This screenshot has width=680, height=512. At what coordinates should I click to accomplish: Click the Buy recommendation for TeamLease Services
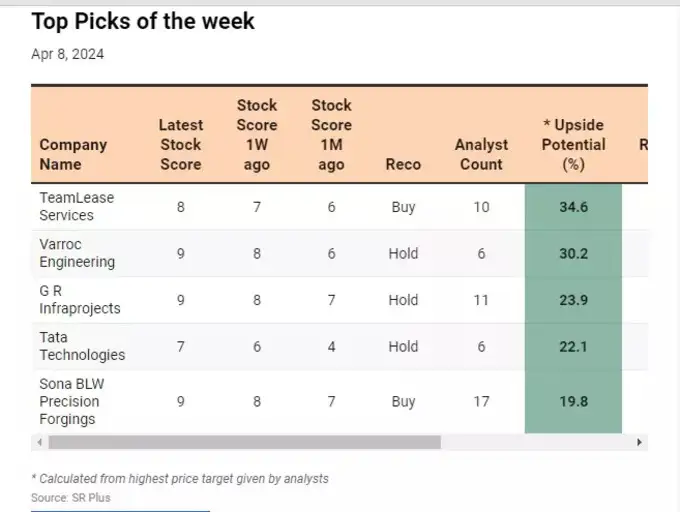coord(403,207)
